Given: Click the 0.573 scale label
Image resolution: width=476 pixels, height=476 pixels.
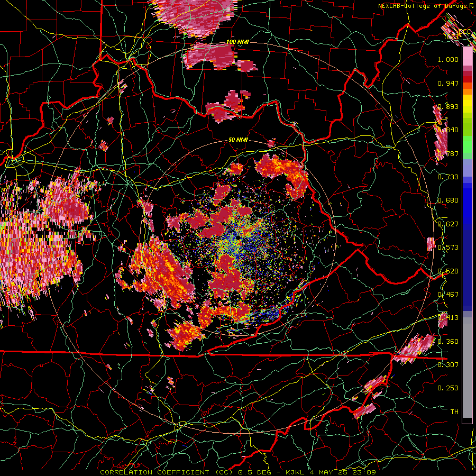Looking at the screenshot, I should click(448, 248).
